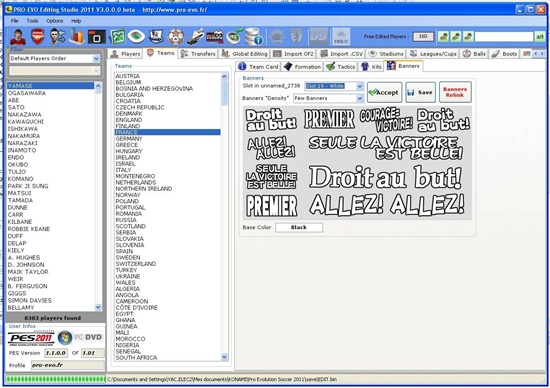550x388 pixels.
Task: Open the Help menu
Action: [x=76, y=21]
